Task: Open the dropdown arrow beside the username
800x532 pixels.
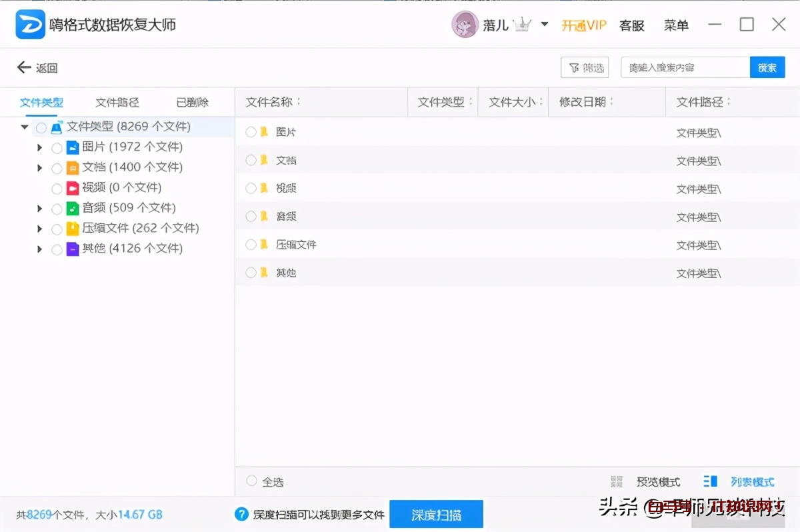Action: tap(544, 24)
